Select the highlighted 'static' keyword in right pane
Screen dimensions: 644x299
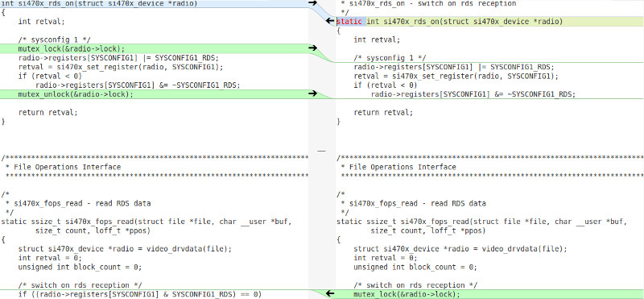349,22
